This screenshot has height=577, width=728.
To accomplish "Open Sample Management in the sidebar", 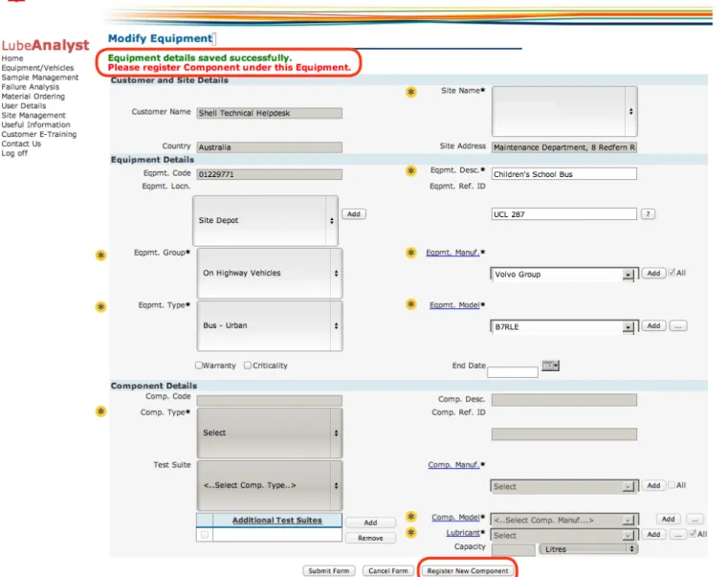I will [x=40, y=78].
